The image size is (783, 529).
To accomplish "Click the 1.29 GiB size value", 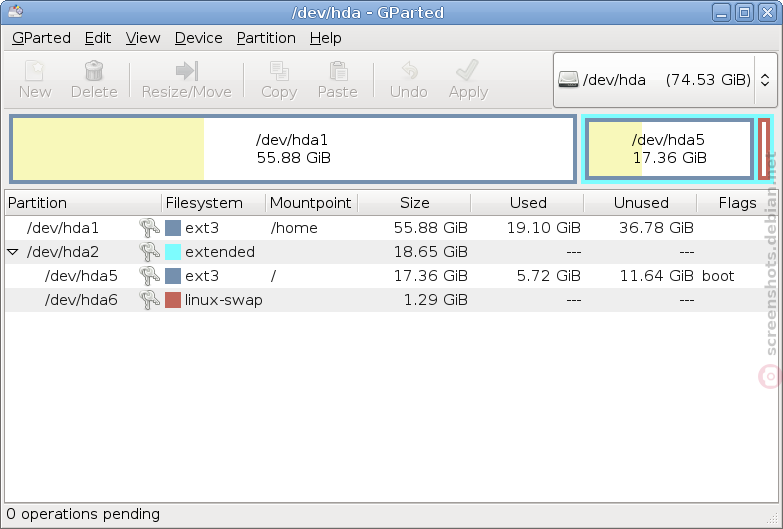I will (435, 300).
